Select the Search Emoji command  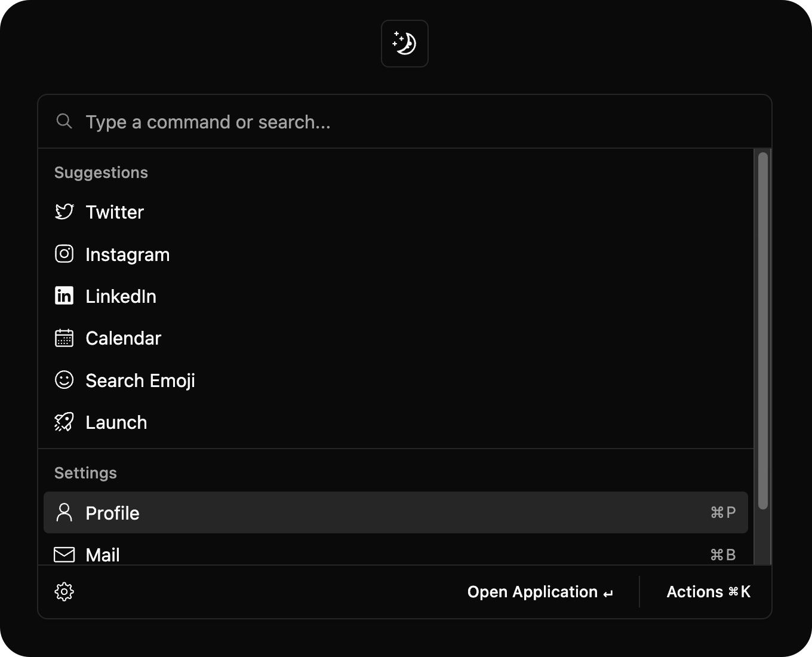click(x=396, y=380)
